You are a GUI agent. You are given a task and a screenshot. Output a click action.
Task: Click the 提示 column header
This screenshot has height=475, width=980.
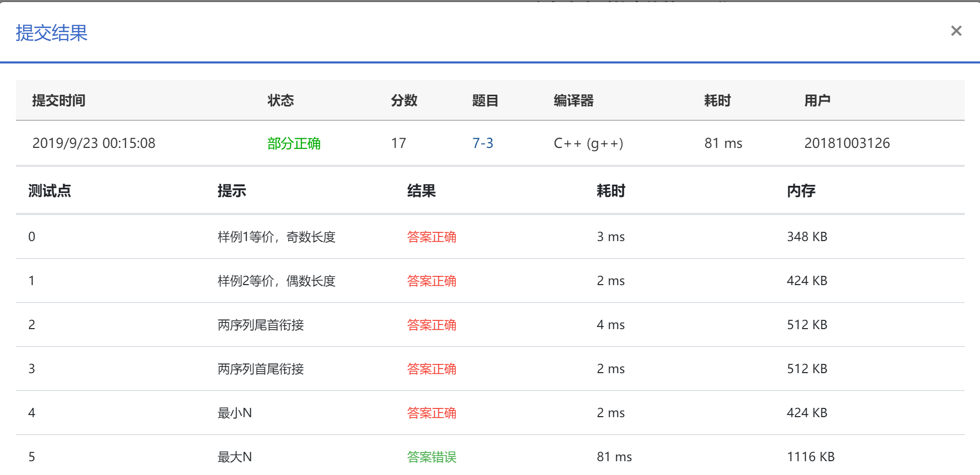point(232,191)
